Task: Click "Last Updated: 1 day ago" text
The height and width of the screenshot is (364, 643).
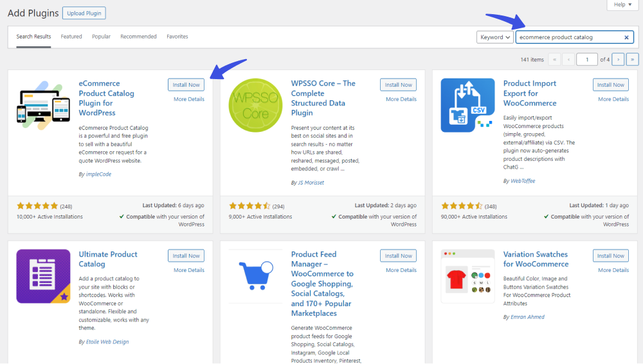Action: click(599, 205)
